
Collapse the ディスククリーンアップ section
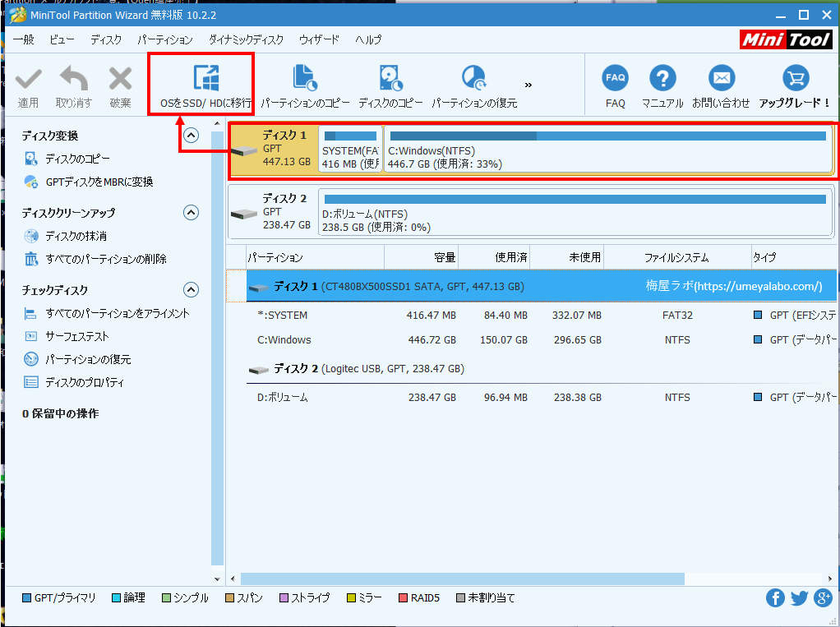click(192, 213)
